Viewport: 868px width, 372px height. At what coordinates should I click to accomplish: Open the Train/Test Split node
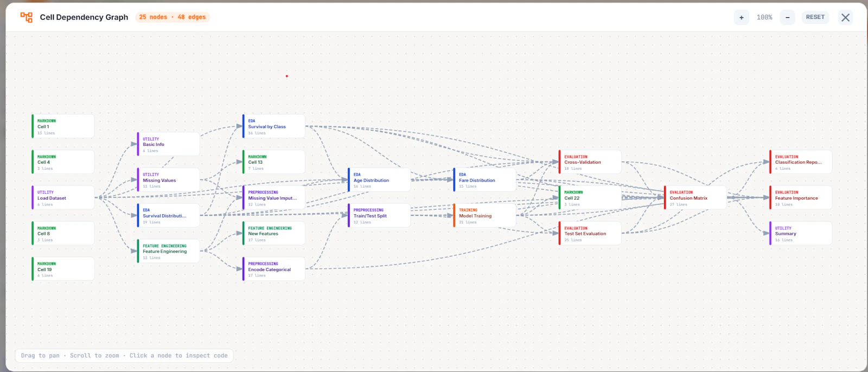click(379, 216)
